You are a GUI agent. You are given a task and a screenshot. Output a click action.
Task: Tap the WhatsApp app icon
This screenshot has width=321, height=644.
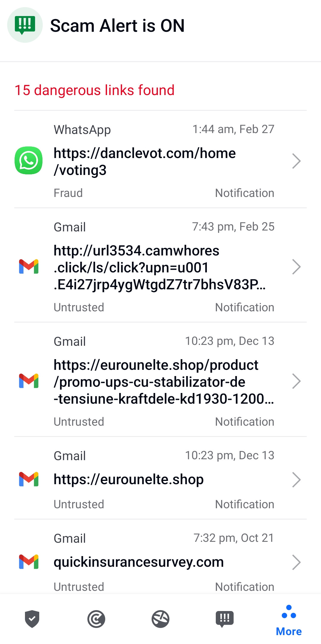(29, 160)
